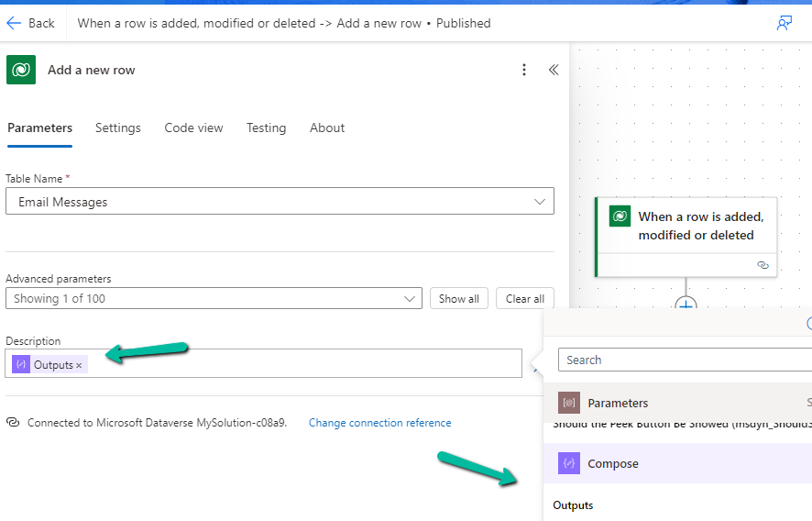This screenshot has width=812, height=521.
Task: Click inside the Description input field
Action: click(264, 363)
